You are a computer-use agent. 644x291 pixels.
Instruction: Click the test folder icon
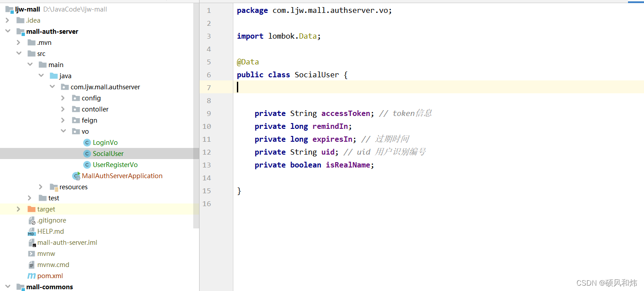43,198
